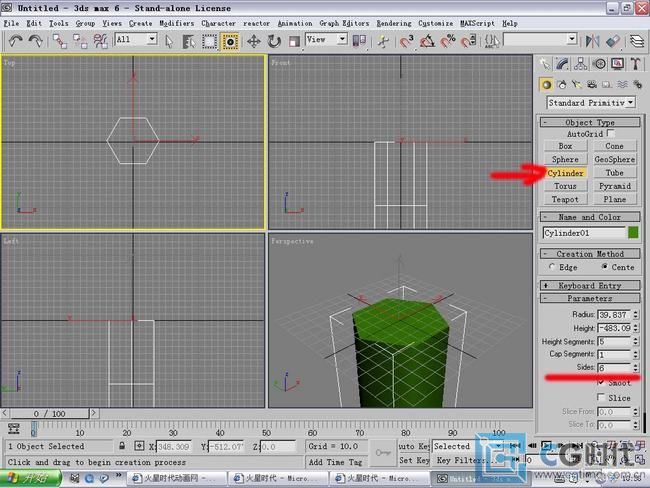Toggle the selection lock padlock

point(122,446)
